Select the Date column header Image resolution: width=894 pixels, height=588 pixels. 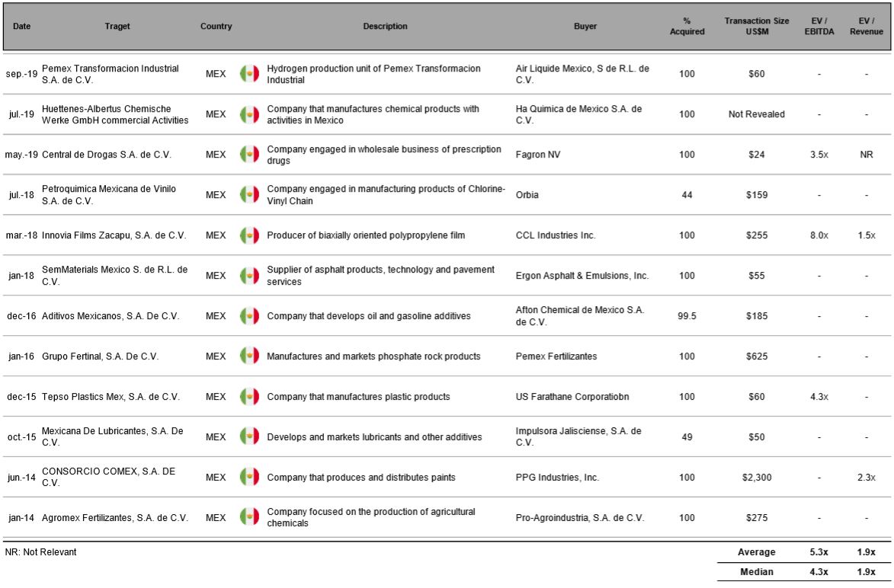(x=21, y=26)
